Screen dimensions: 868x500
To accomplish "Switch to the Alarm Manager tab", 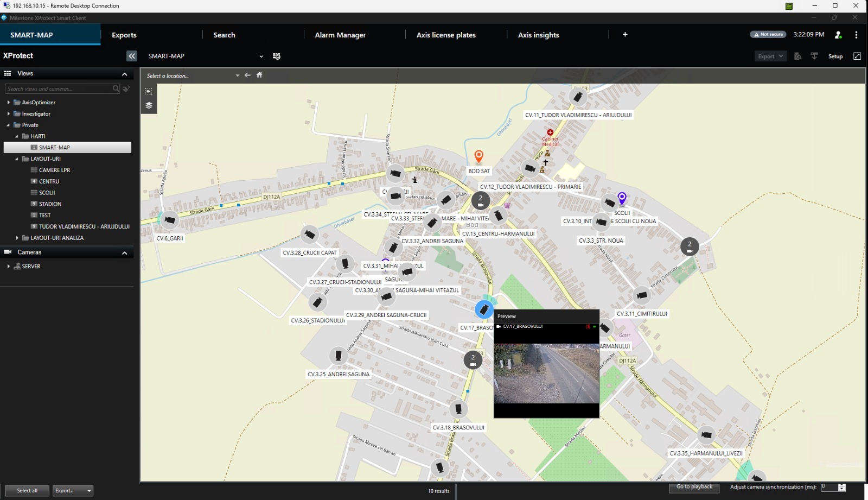I will [x=340, y=35].
